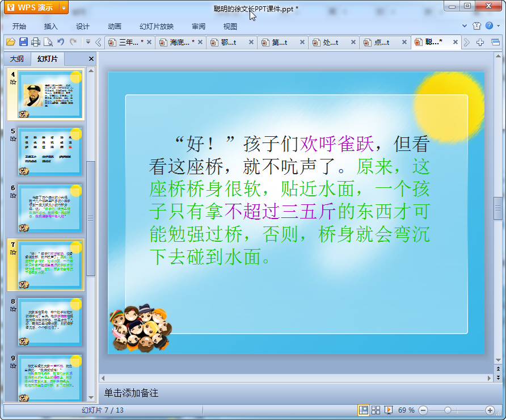Open the quick access toolbar dropdown arrow
The height and width of the screenshot is (420, 506).
pos(88,41)
